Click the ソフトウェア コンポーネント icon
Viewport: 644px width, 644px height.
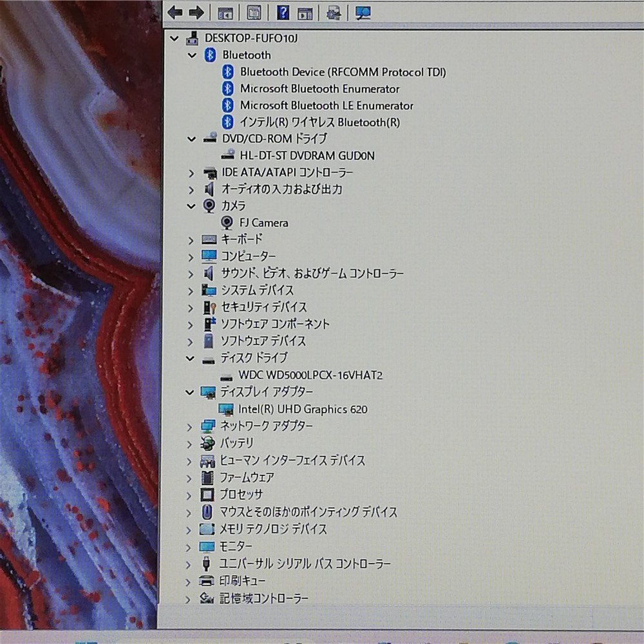point(209,324)
